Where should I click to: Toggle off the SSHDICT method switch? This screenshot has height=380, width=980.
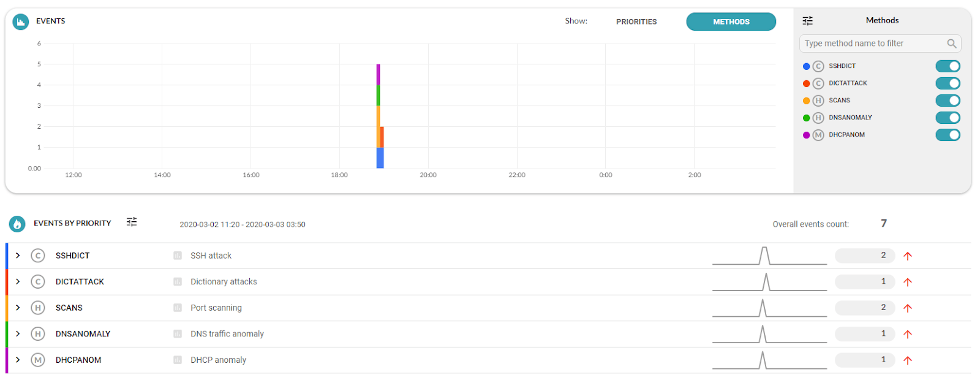click(x=948, y=66)
